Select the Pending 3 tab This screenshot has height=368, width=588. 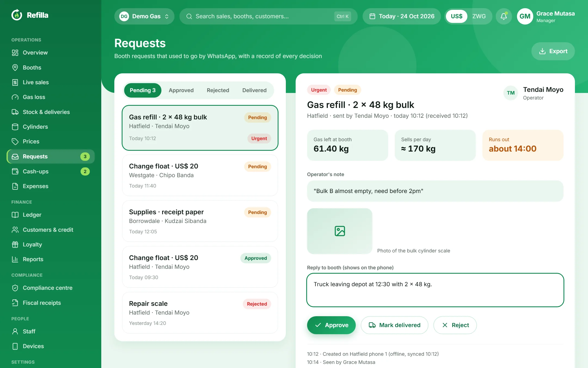pos(143,90)
